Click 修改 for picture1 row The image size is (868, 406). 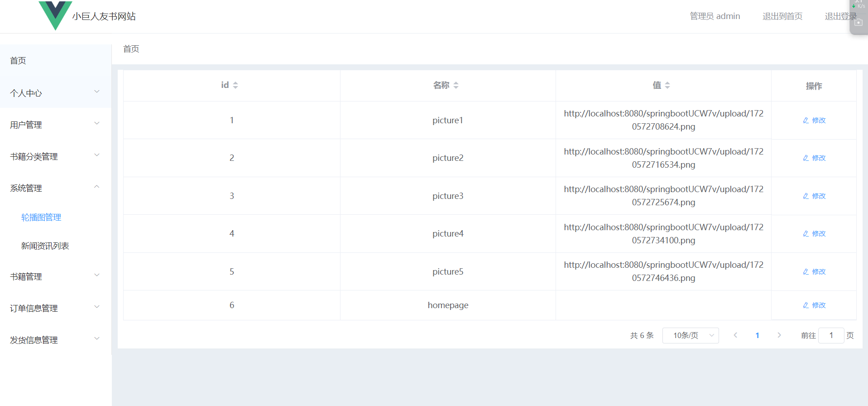point(814,121)
